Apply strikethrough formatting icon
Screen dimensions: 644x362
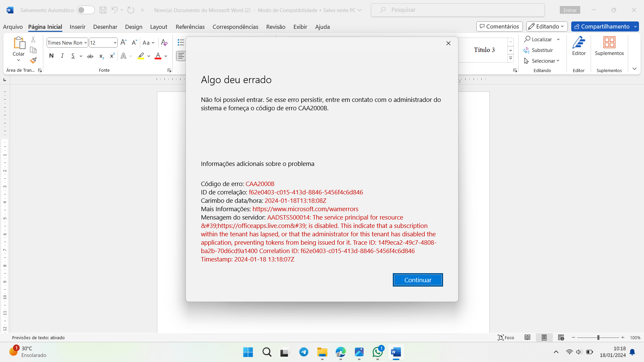[90, 56]
